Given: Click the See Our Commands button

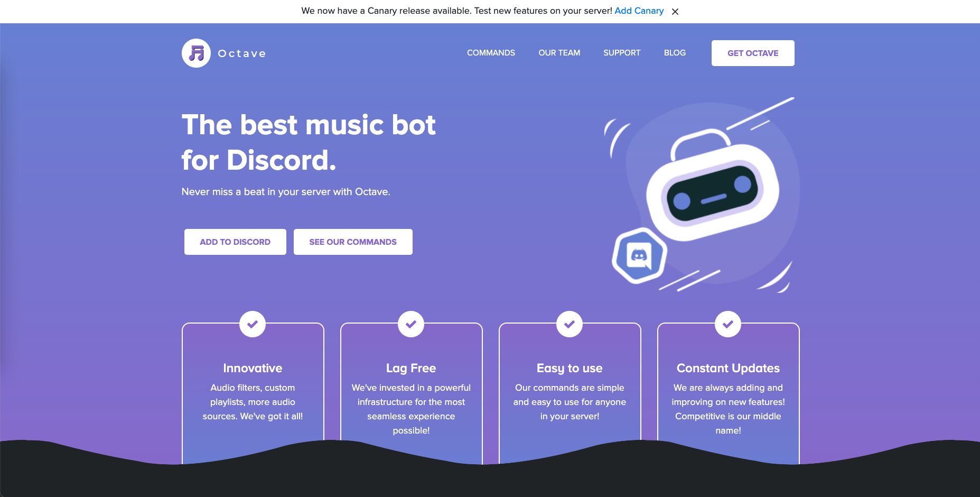Looking at the screenshot, I should pyautogui.click(x=353, y=242).
